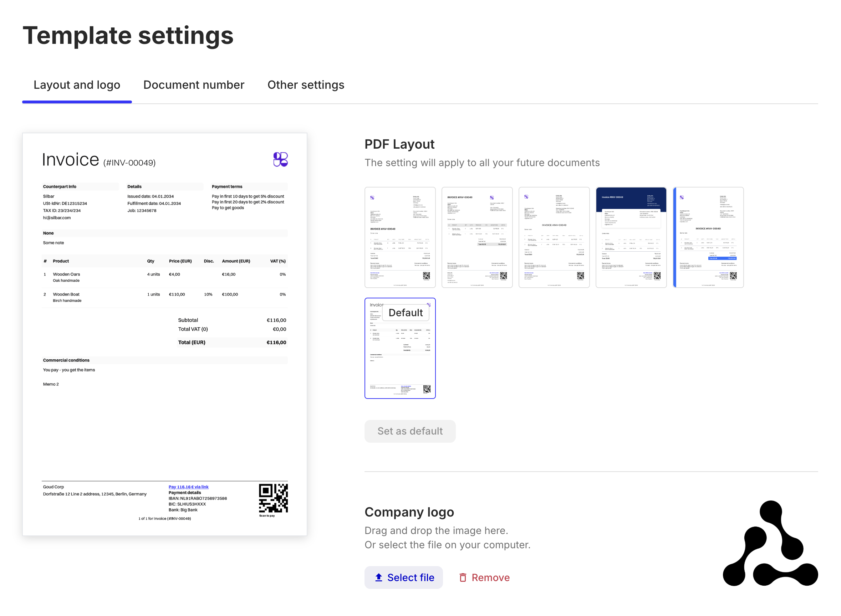Open the Other settings tab
This screenshot has width=841, height=616.
[x=306, y=84]
